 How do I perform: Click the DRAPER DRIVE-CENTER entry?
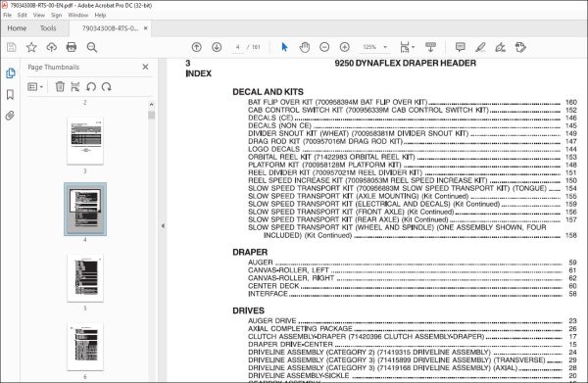point(290,345)
